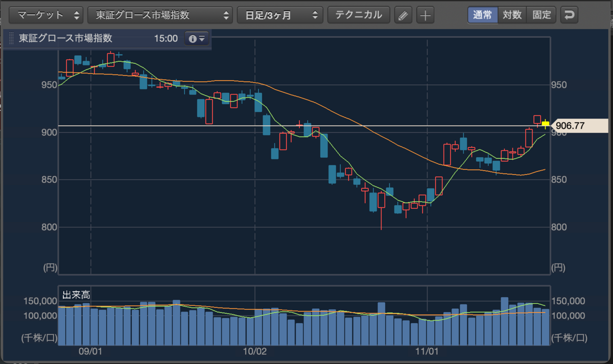Click the (千株/口) unit label at left
This screenshot has width=613, height=364.
[39, 337]
